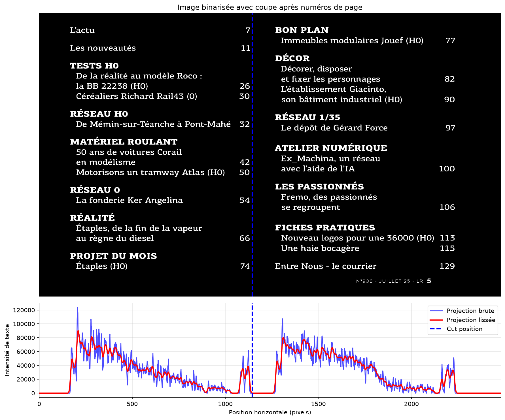Click the x-axis tick label 500
Viewport: 505px width, 420px height.
tap(132, 404)
